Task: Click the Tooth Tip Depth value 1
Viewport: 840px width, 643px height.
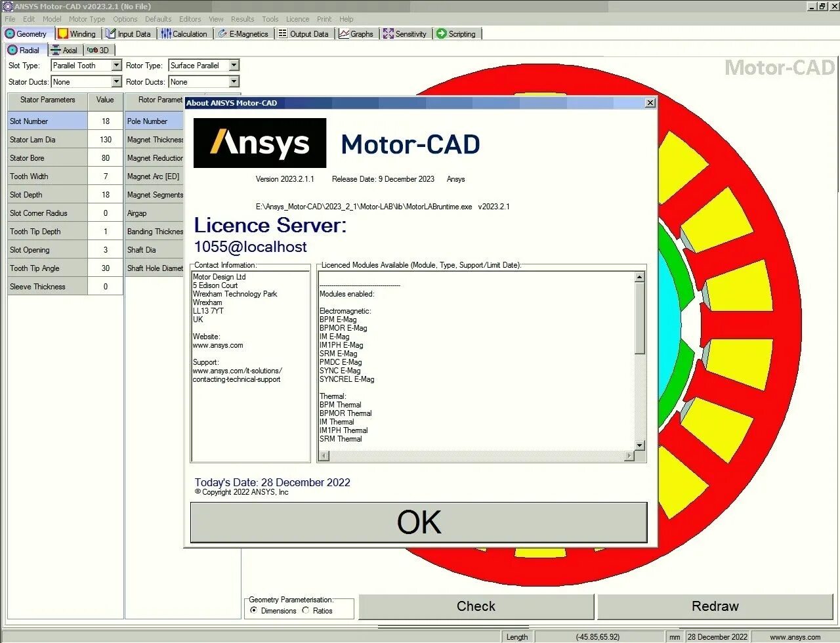Action: 105,232
